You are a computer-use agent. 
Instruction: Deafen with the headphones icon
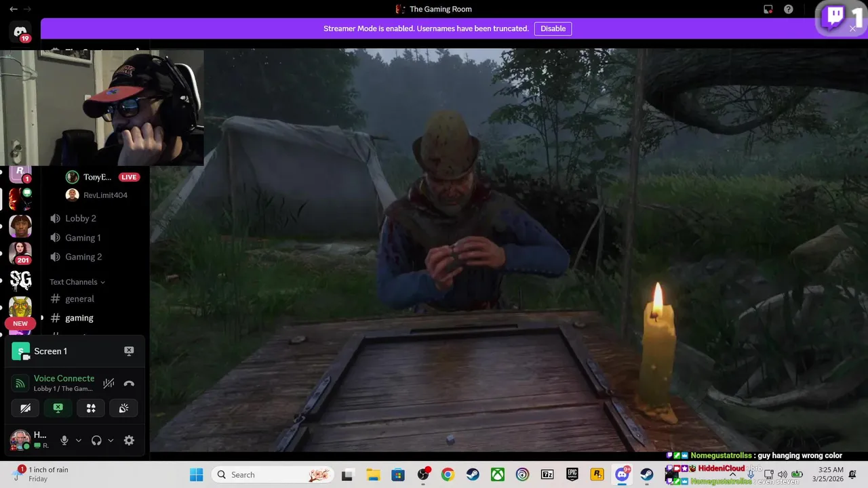click(96, 441)
